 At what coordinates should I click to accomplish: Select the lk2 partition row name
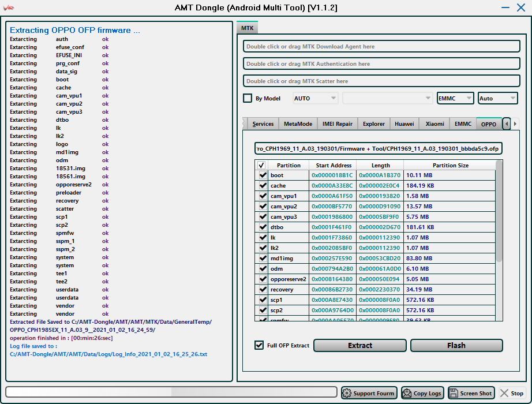coord(275,248)
